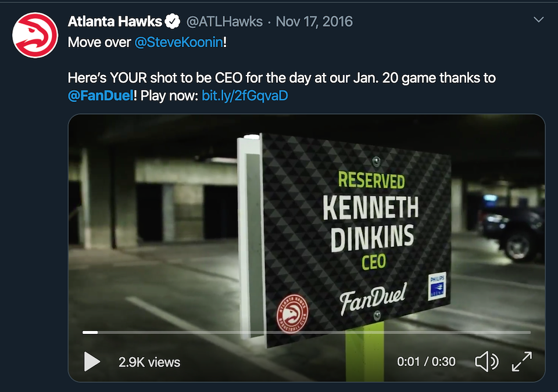The height and width of the screenshot is (392, 558).
Task: Mute the video with the speaker icon
Action: pos(487,362)
